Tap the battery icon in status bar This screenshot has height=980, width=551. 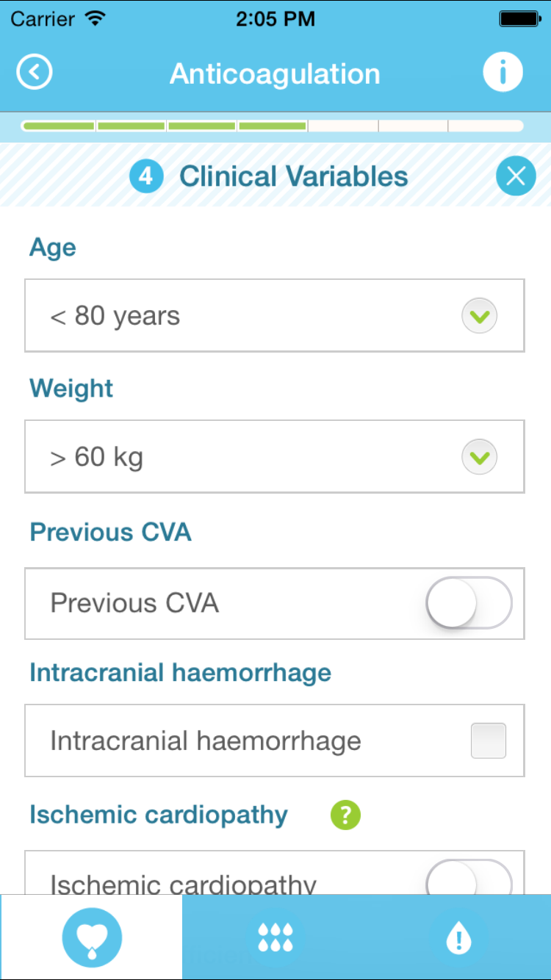pos(520,18)
